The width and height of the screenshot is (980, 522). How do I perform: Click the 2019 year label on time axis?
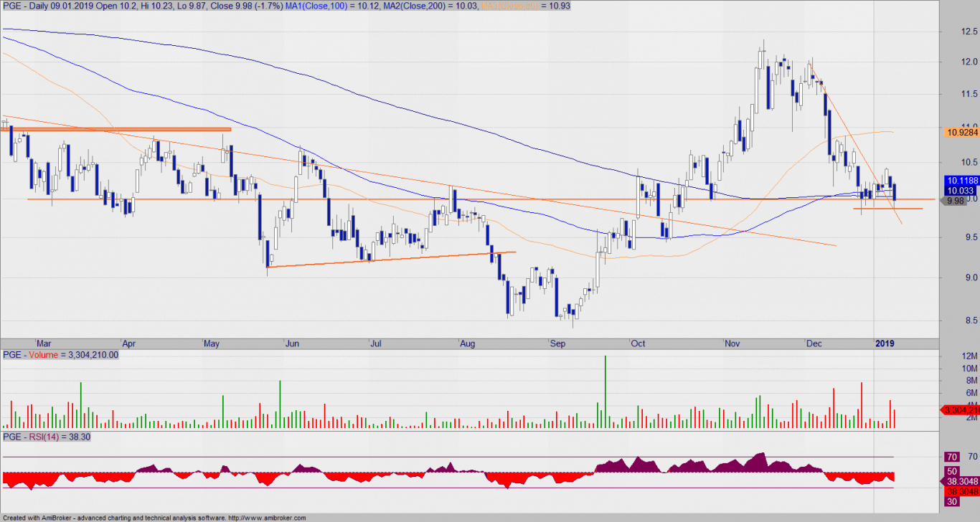885,343
